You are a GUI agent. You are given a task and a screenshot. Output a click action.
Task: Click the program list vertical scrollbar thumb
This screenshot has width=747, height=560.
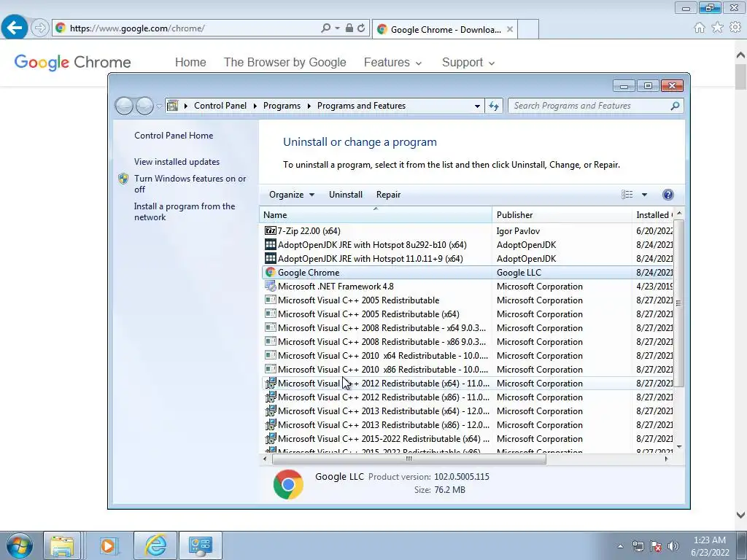point(679,303)
